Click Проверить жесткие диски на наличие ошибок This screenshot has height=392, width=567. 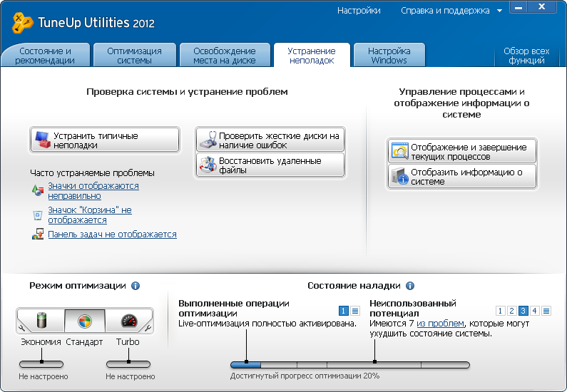pos(270,140)
